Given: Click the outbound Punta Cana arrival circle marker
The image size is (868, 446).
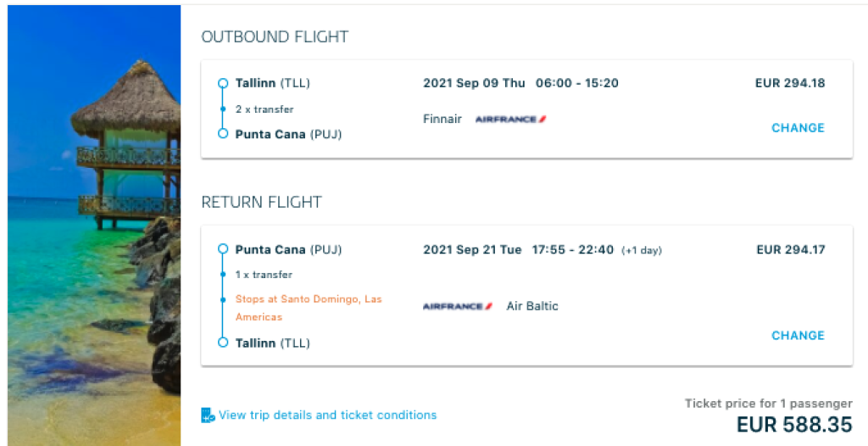Looking at the screenshot, I should pyautogui.click(x=223, y=134).
